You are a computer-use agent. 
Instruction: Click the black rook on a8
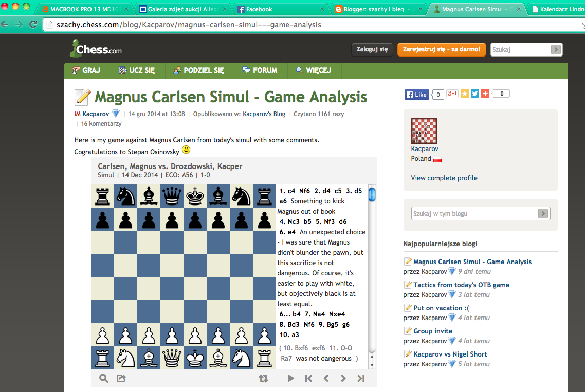tap(103, 196)
